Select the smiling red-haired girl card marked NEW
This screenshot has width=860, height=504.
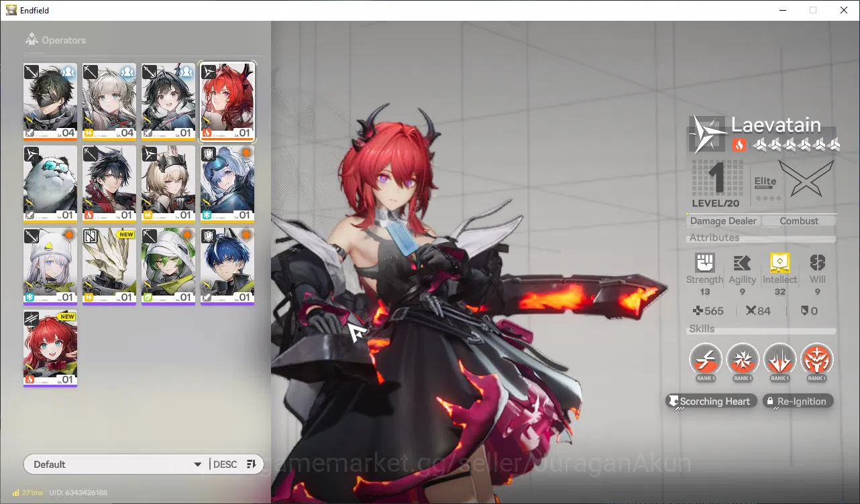tap(50, 349)
